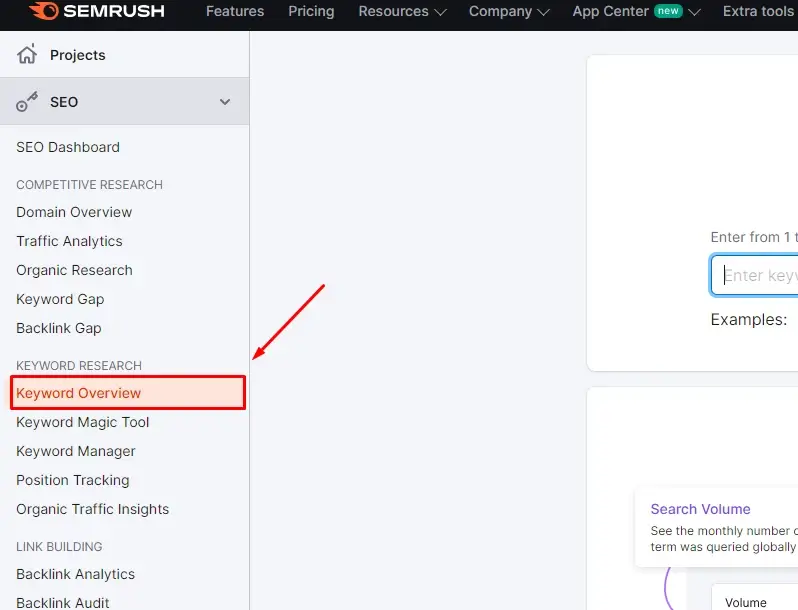
Task: Open Keyword Manager
Action: (76, 451)
